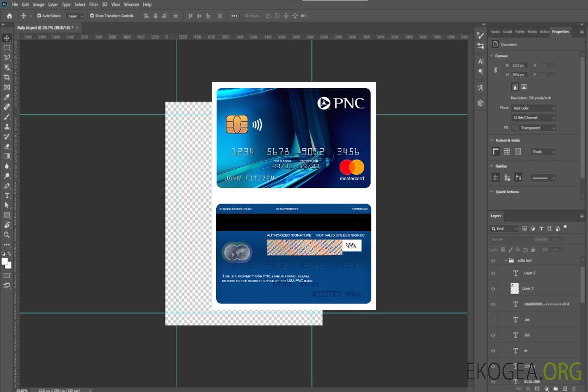Hide the 'm' text layer
588x392 pixels.
[493, 351]
